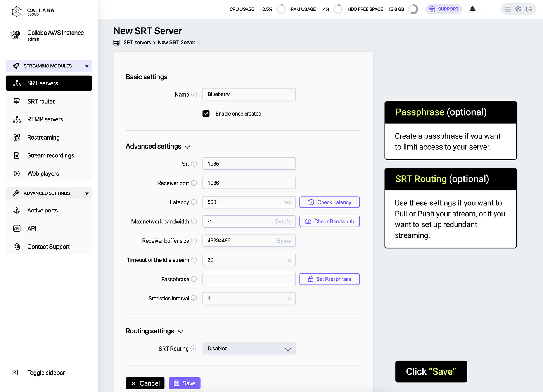
Task: Click the info icon next to Max network bandwidth
Action: [x=194, y=221]
